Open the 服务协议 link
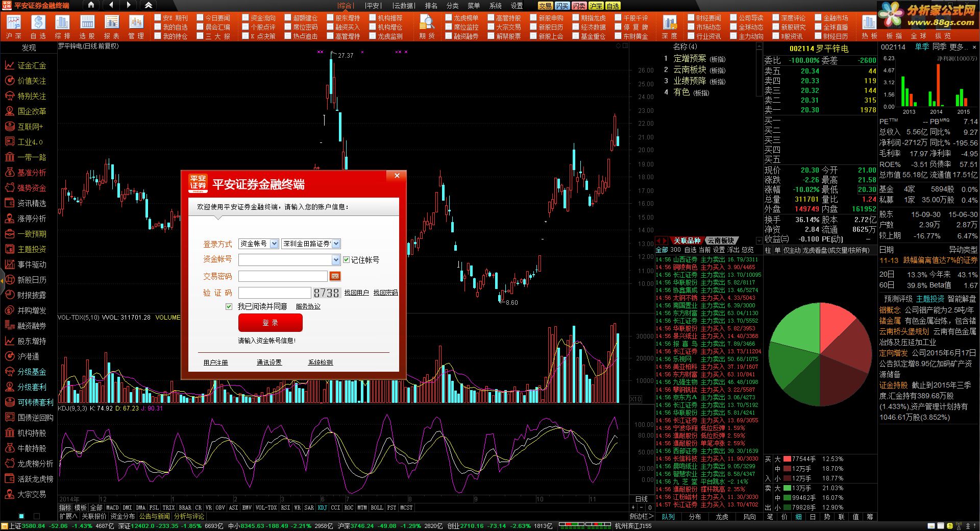The height and width of the screenshot is (531, 980). pyautogui.click(x=308, y=306)
